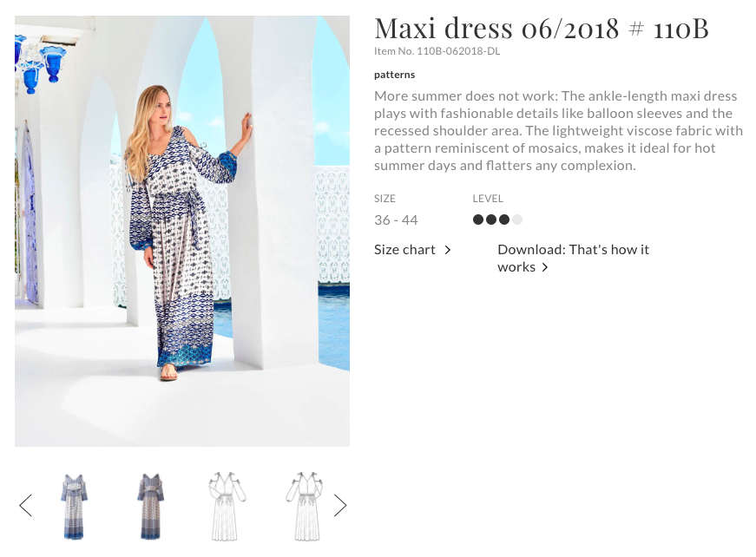This screenshot has height=557, width=756.
Task: Click the product description paragraph
Action: point(558,130)
